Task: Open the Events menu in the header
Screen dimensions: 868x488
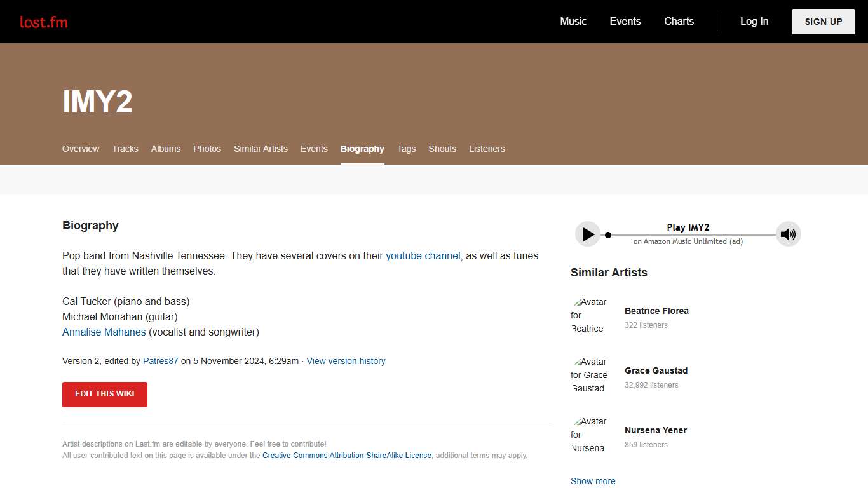Action: point(625,21)
